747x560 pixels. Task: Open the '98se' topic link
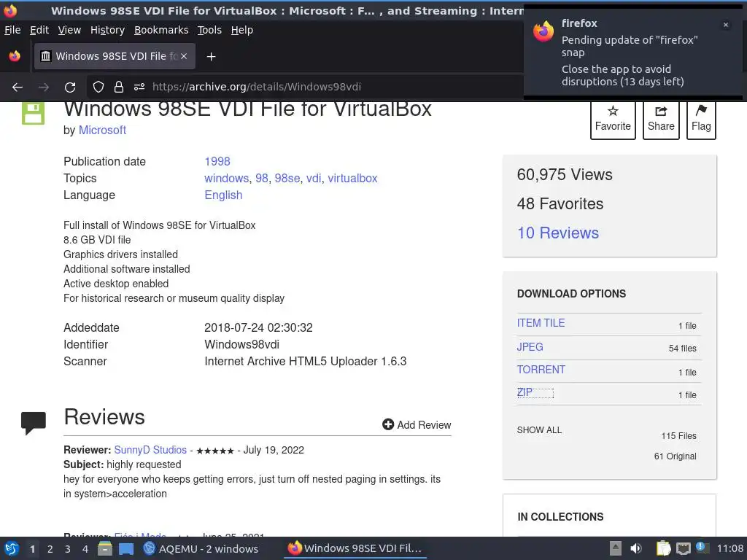coord(287,178)
